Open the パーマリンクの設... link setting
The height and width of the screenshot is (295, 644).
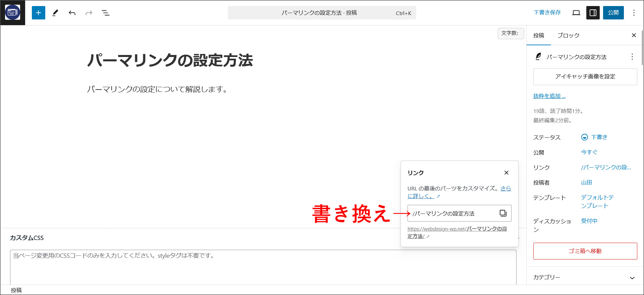(606, 167)
